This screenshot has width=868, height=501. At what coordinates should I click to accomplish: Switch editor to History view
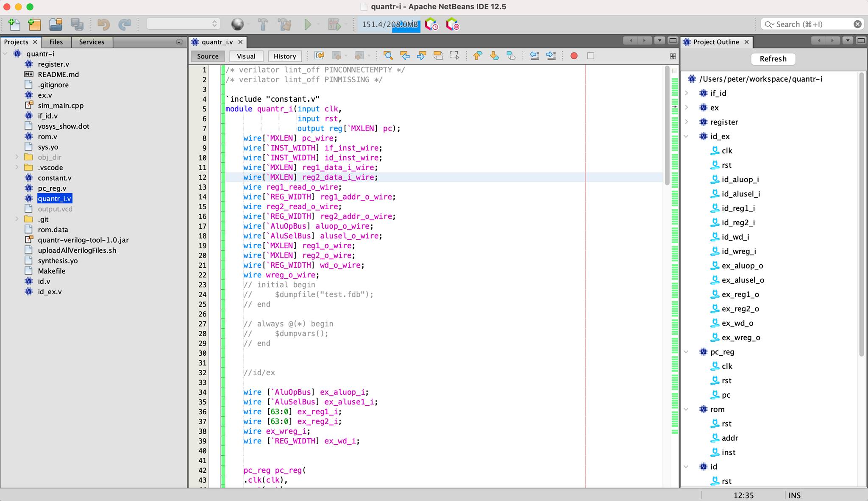pyautogui.click(x=285, y=56)
